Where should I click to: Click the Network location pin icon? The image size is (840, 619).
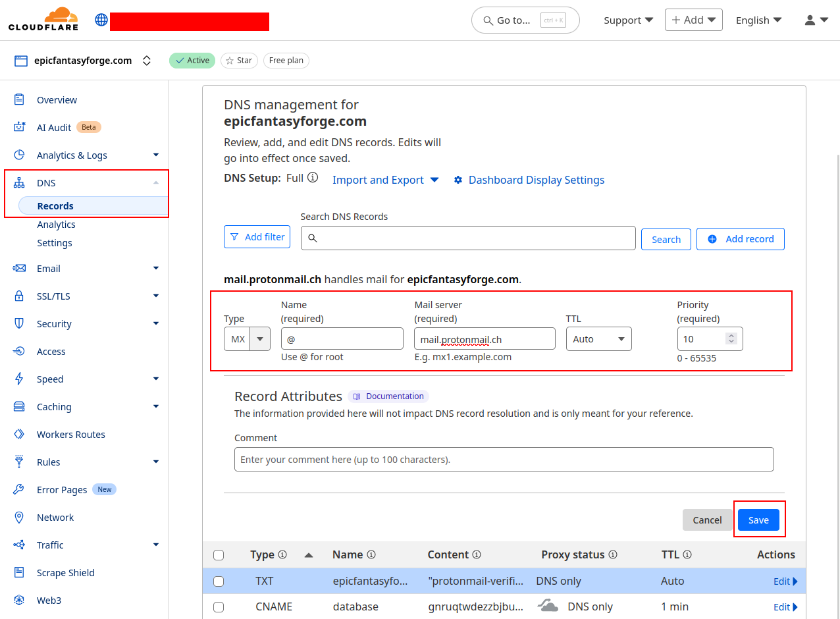19,517
